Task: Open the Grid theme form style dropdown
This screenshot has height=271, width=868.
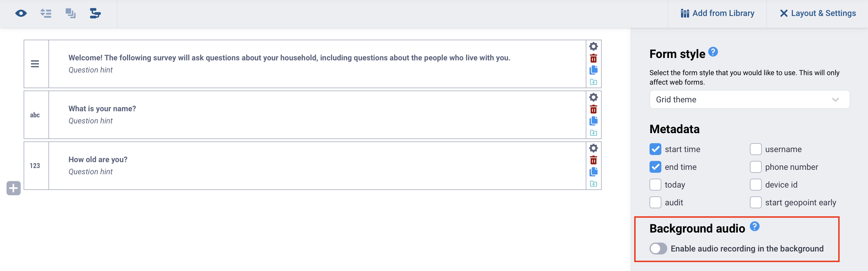Action: [749, 100]
